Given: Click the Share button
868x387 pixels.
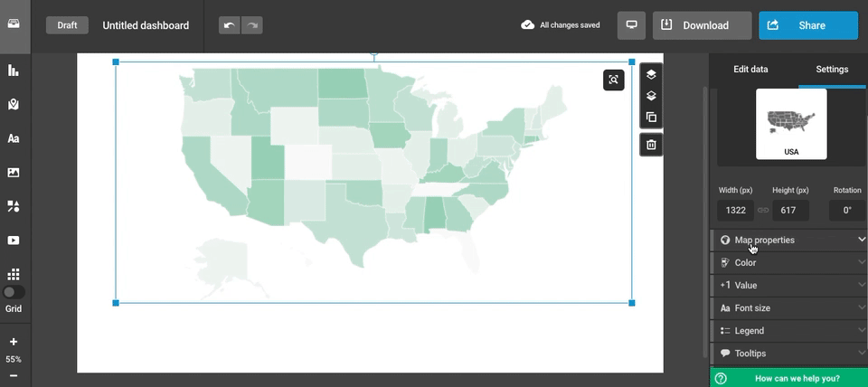Looking at the screenshot, I should (x=807, y=25).
